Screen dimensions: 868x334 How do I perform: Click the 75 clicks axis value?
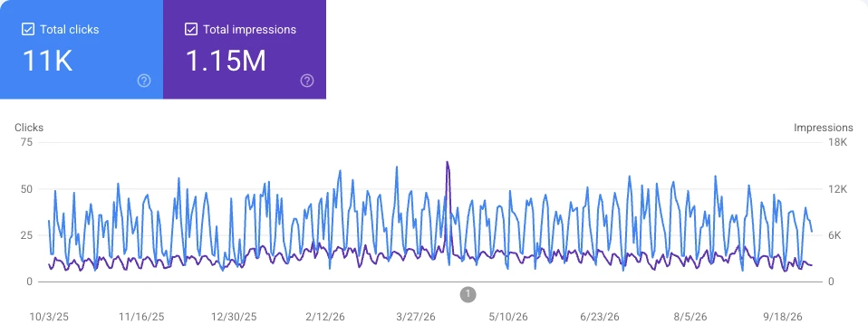26,143
